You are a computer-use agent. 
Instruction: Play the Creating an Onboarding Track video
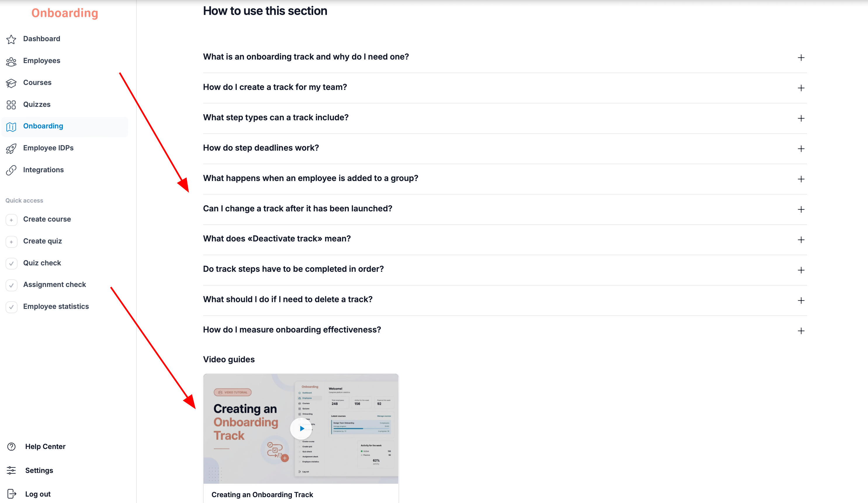click(301, 429)
